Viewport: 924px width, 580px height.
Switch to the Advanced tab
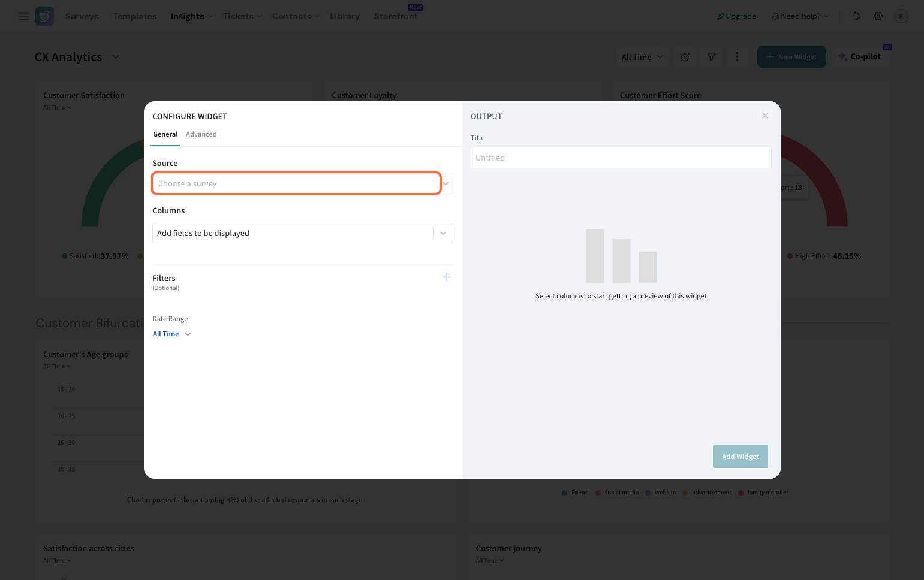point(201,134)
